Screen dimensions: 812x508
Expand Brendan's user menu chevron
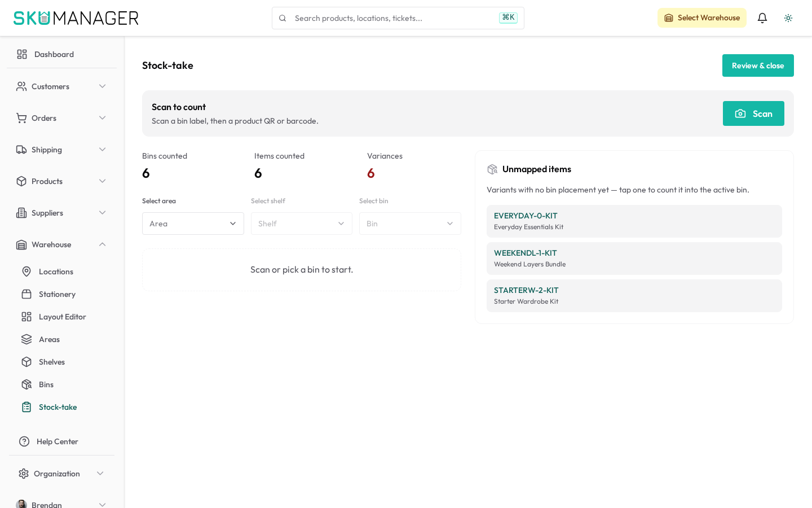103,505
